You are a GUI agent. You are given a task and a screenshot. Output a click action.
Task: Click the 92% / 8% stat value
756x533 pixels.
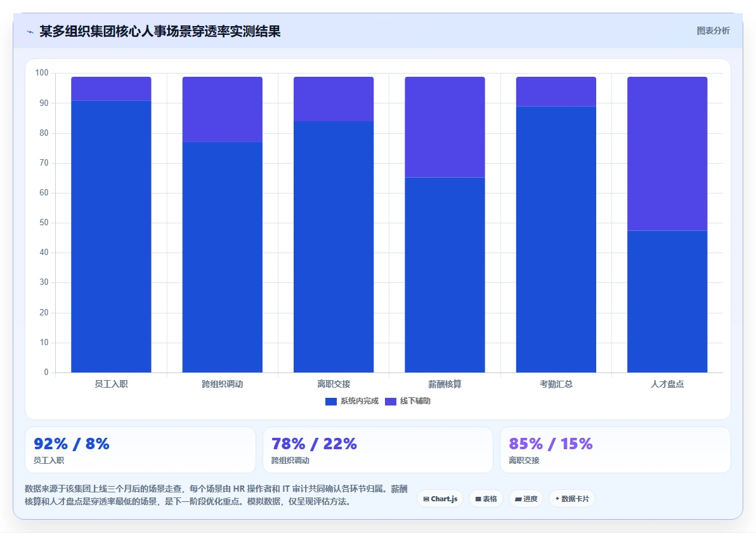point(72,444)
